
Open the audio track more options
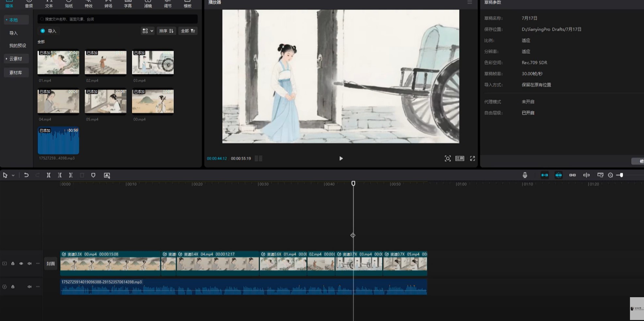[x=38, y=287]
